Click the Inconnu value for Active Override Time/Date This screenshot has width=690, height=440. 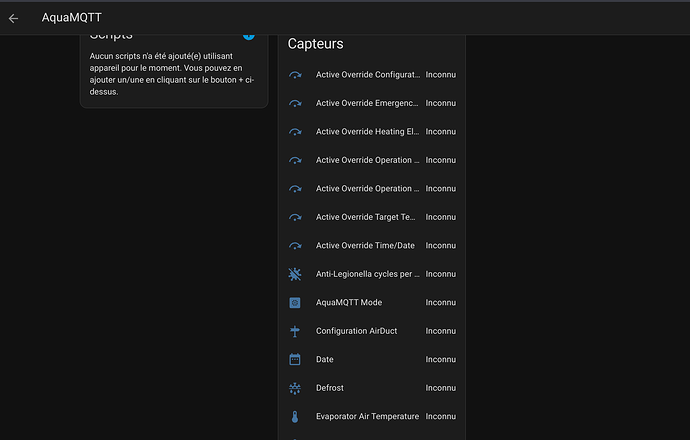(440, 246)
